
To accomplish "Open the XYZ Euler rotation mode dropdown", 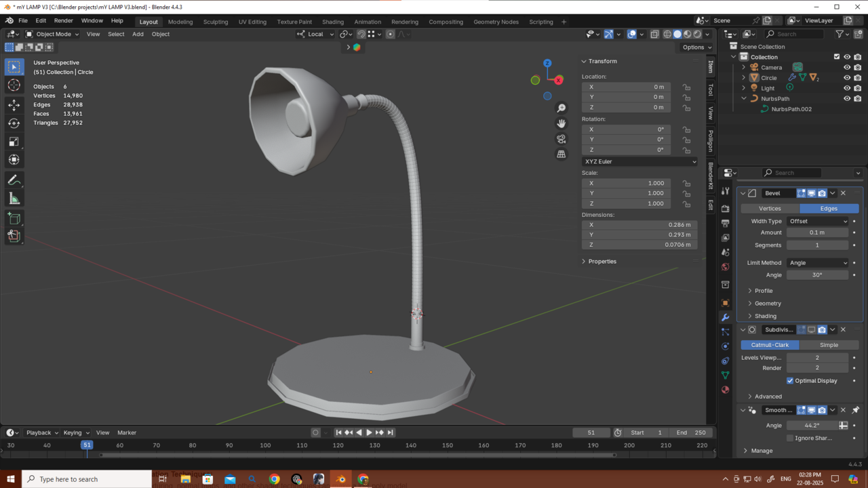I will pyautogui.click(x=639, y=161).
